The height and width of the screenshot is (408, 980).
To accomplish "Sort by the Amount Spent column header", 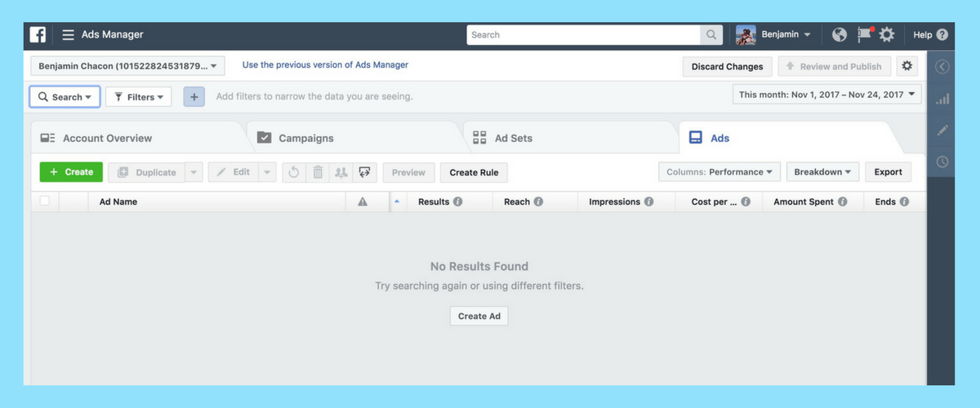I will [804, 202].
